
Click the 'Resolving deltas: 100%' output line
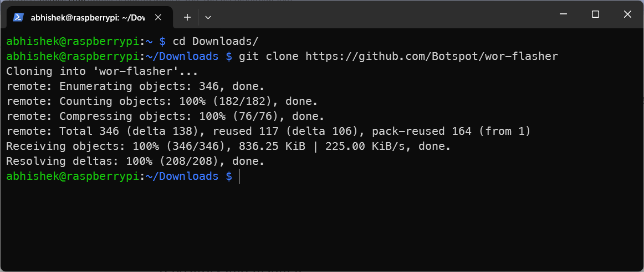(x=135, y=161)
